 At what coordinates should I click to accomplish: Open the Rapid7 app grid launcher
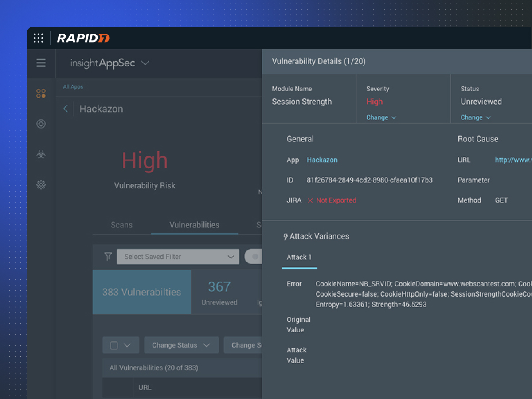tap(39, 38)
